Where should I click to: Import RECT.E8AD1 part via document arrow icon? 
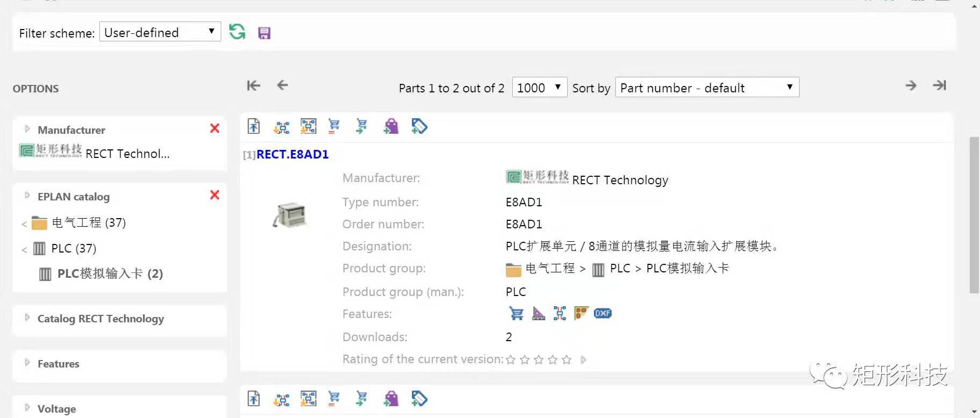[x=253, y=126]
